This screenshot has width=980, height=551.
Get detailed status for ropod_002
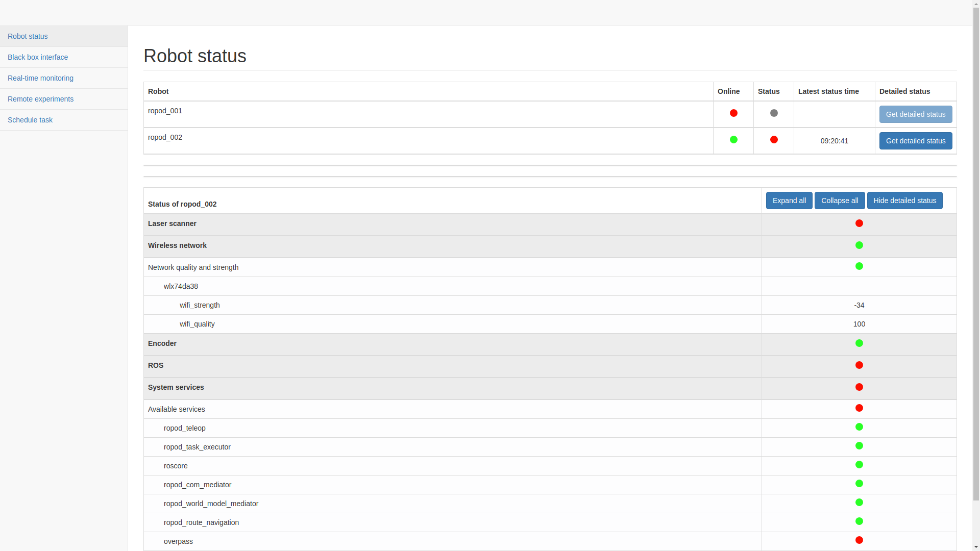coord(915,141)
